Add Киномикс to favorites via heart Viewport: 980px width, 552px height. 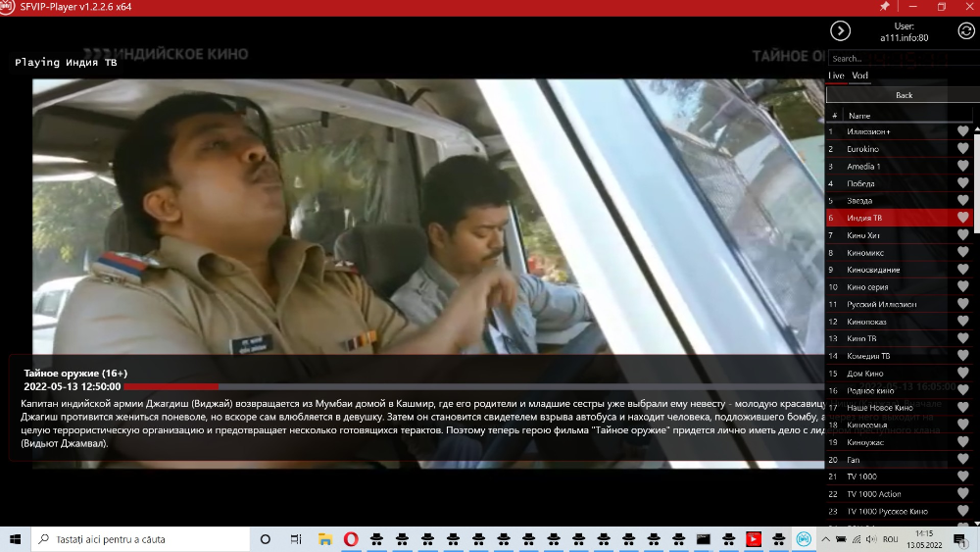962,252
